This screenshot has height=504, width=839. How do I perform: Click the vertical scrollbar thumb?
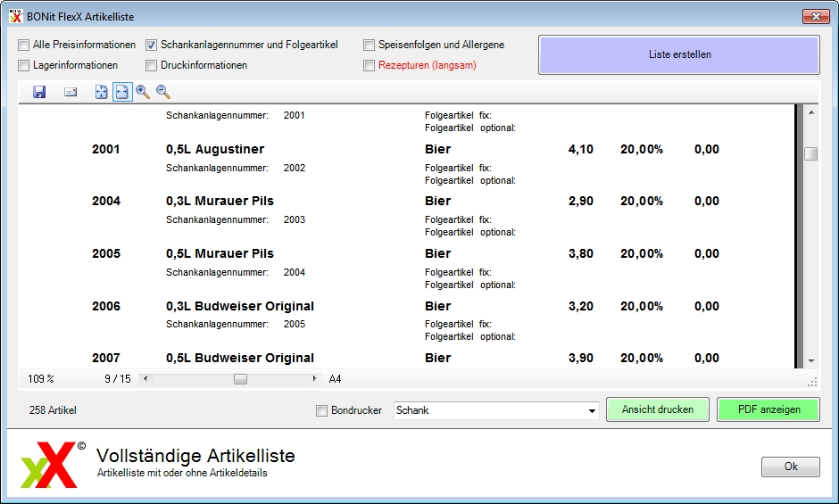[x=811, y=153]
